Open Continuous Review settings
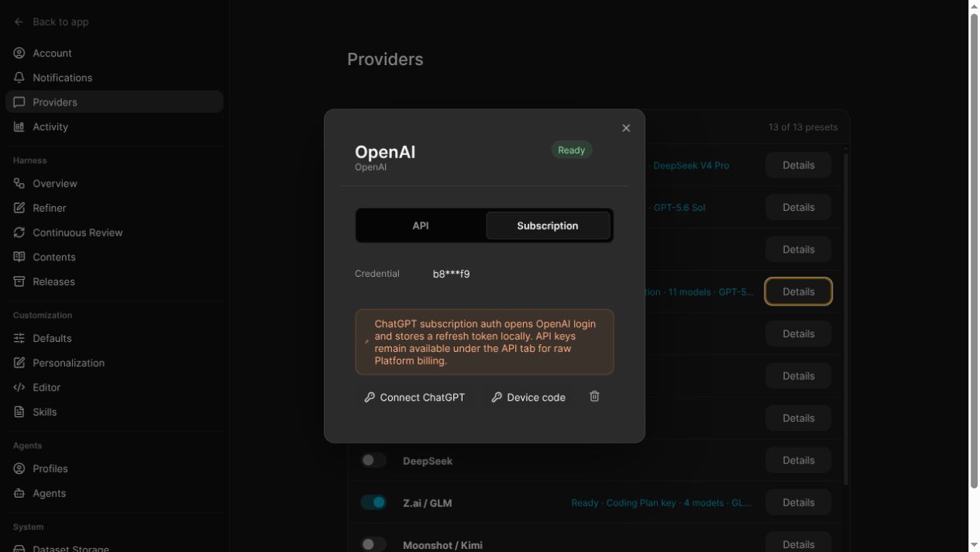This screenshot has width=980, height=552. (114, 232)
